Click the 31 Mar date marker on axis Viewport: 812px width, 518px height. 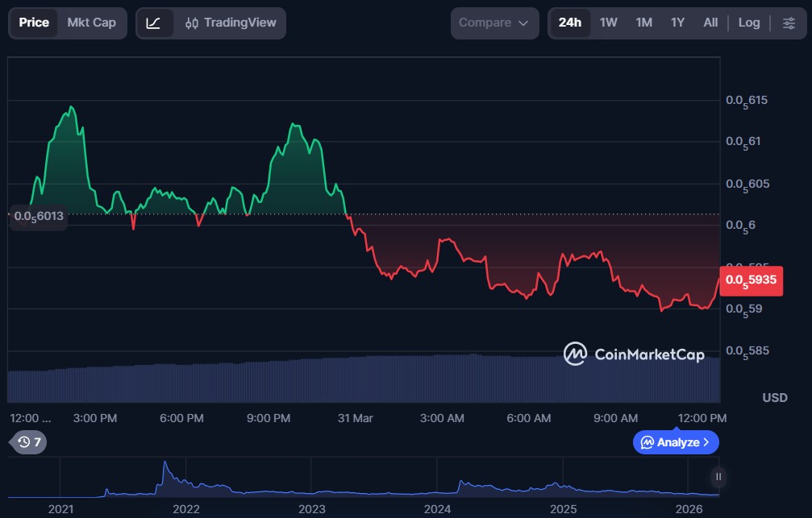click(355, 418)
